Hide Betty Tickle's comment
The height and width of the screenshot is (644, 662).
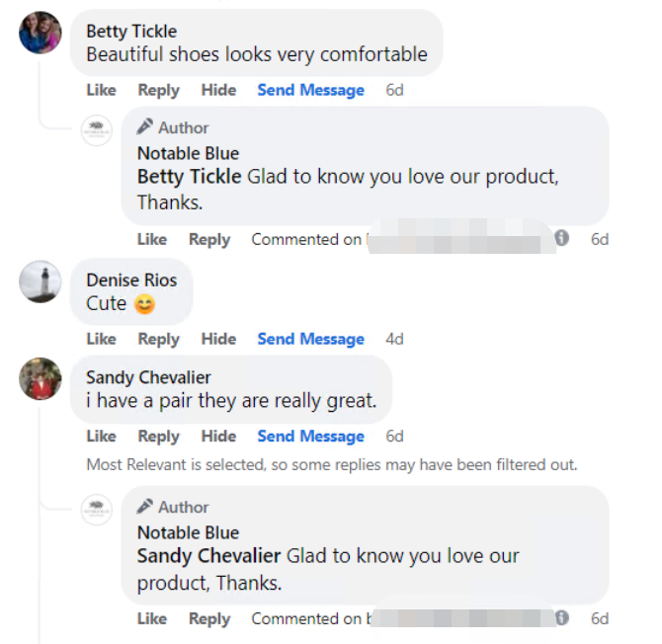tap(218, 90)
